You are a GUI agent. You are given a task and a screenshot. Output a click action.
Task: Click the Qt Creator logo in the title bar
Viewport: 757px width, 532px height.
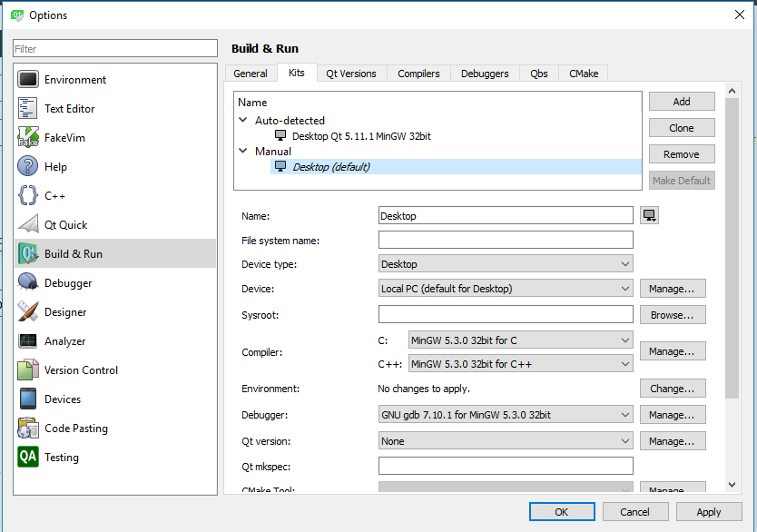[17, 15]
